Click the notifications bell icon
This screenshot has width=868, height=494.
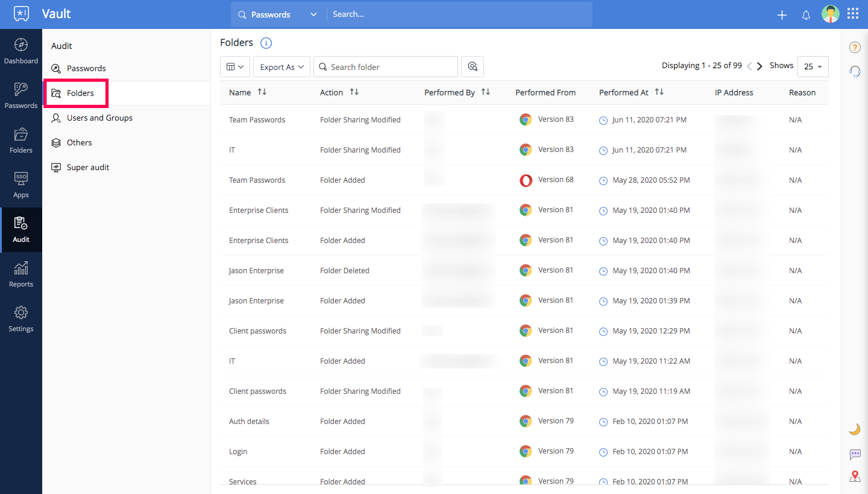tap(806, 15)
